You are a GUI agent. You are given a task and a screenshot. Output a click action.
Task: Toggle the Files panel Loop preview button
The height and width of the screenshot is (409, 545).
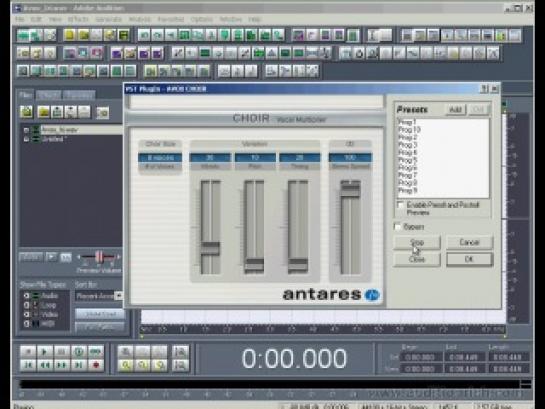pyautogui.click(x=66, y=257)
